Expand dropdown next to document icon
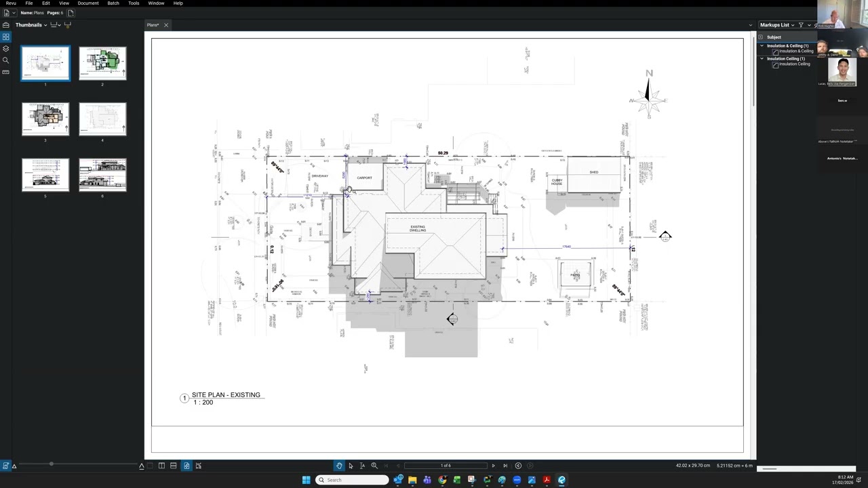The width and height of the screenshot is (868, 488). [x=14, y=13]
